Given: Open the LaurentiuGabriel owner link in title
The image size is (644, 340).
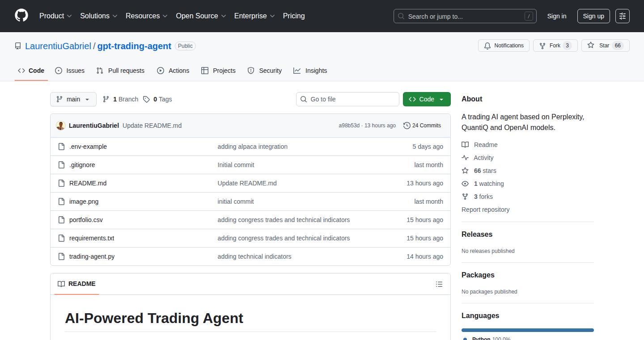Looking at the screenshot, I should coord(58,46).
